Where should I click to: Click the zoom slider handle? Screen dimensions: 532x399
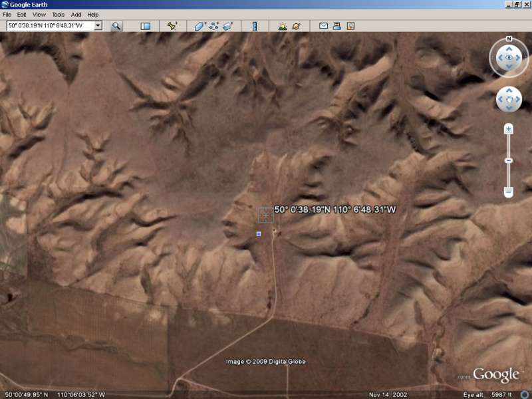coord(509,160)
